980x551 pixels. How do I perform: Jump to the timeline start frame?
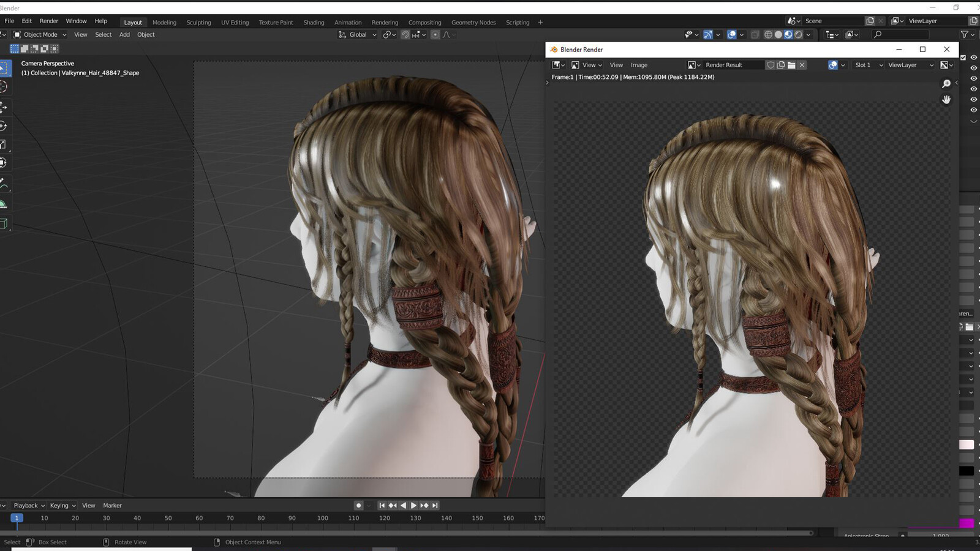tap(382, 506)
